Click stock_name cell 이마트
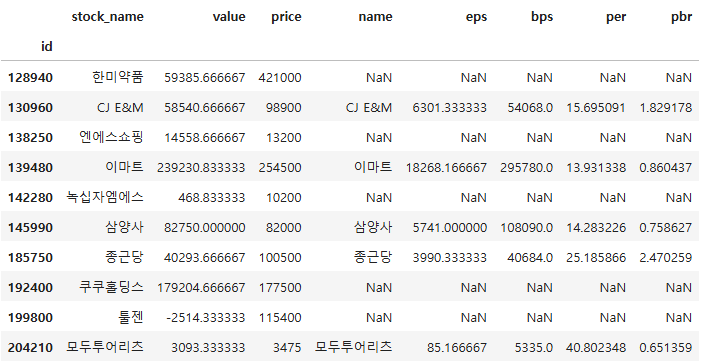This screenshot has width=706, height=364. click(x=124, y=167)
